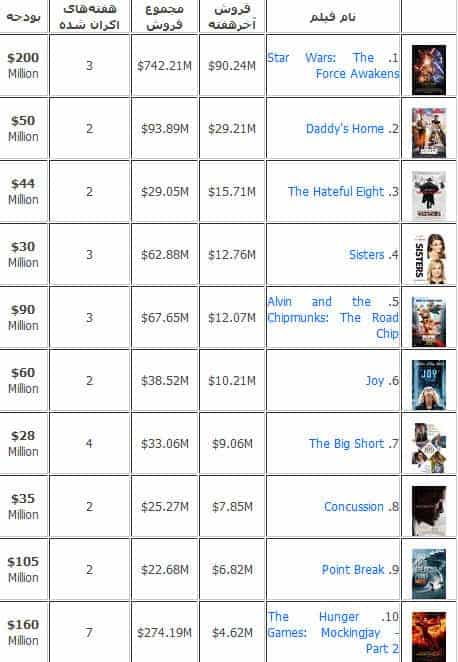
Task: Click the Joy poster thumbnail
Action: [429, 385]
